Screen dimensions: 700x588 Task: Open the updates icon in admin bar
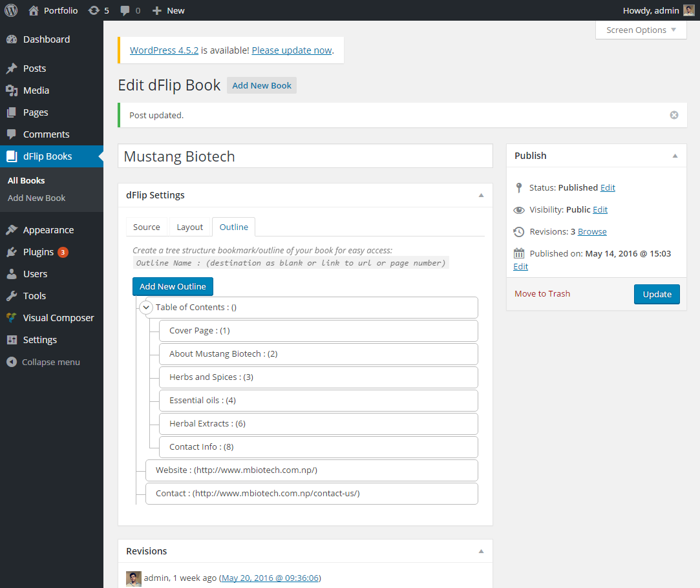coord(94,10)
